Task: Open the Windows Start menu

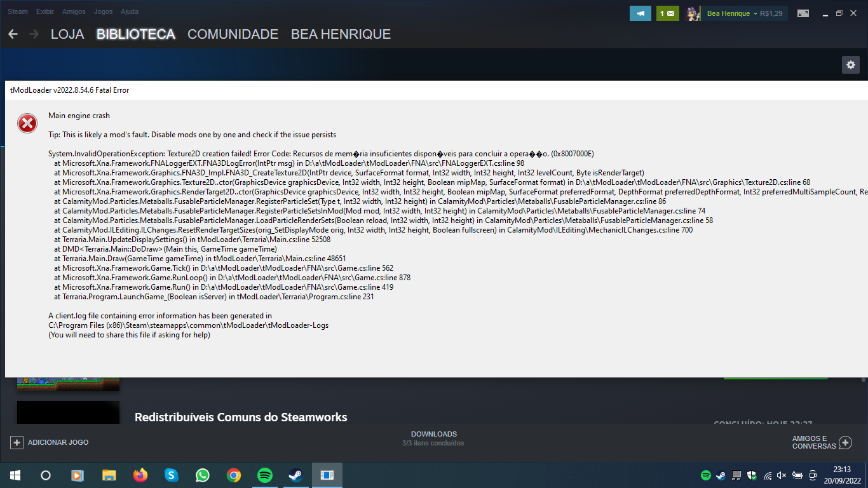Action: [15, 475]
